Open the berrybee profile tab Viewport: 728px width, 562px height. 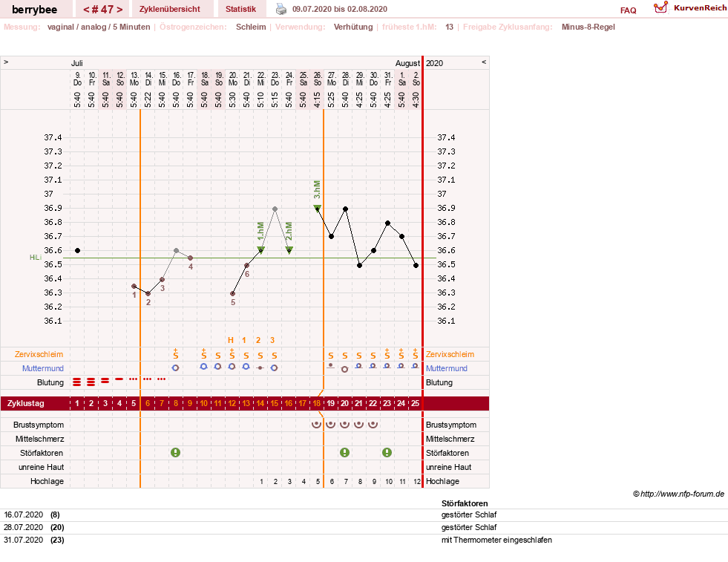(x=34, y=9)
